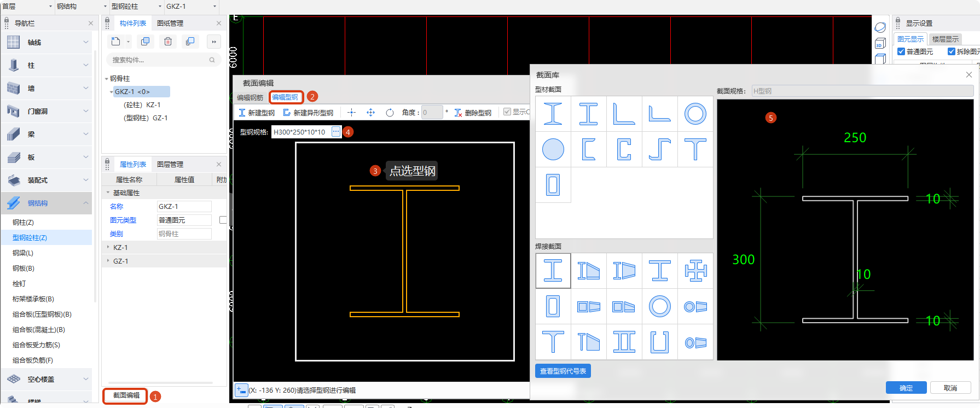Switch to the 图层管理 tab
This screenshot has width=980, height=408.
(170, 164)
